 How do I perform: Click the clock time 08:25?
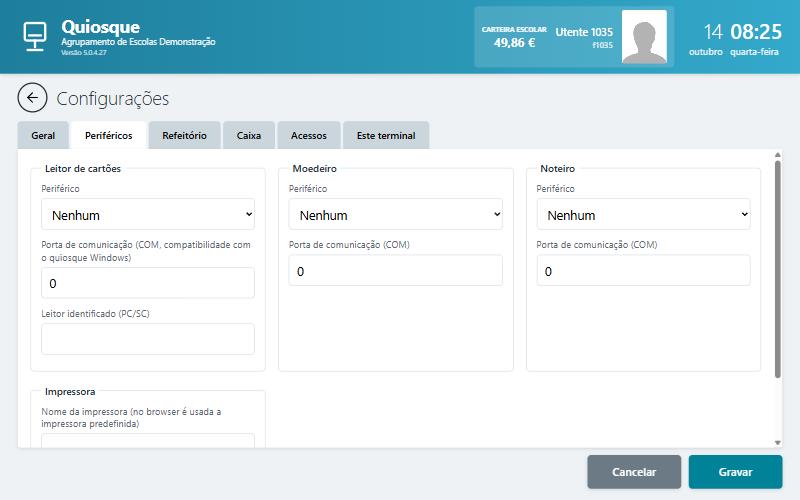click(x=756, y=32)
